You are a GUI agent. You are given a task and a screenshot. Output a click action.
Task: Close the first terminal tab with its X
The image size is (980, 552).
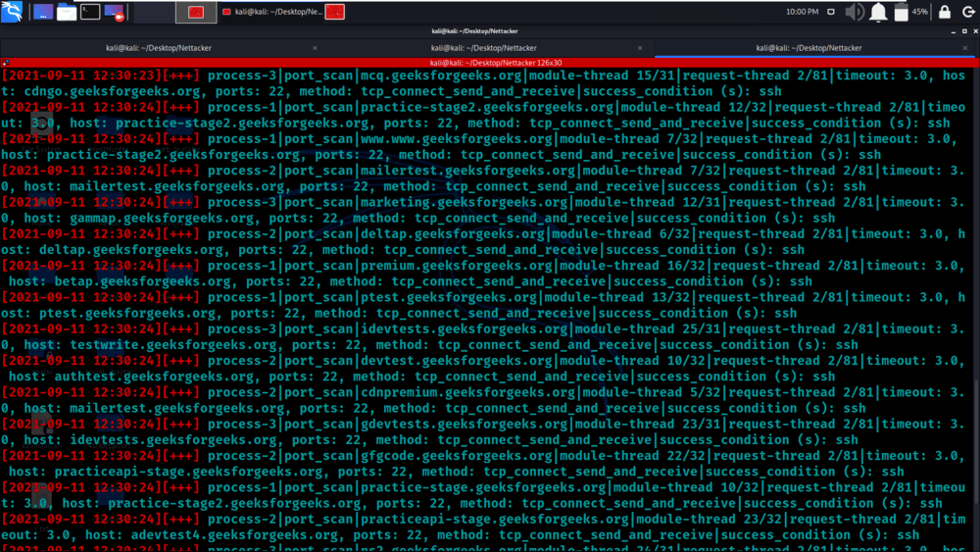pyautogui.click(x=315, y=48)
